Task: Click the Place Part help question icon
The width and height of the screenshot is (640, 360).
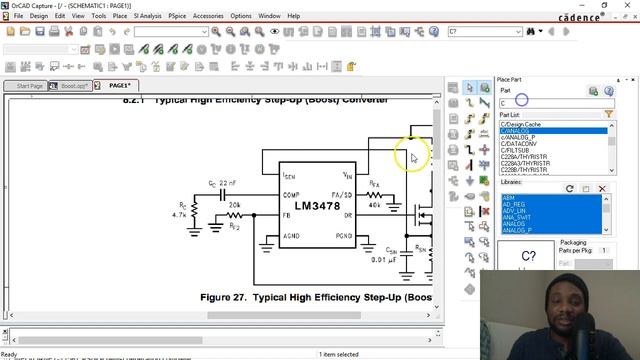Action: (x=609, y=91)
